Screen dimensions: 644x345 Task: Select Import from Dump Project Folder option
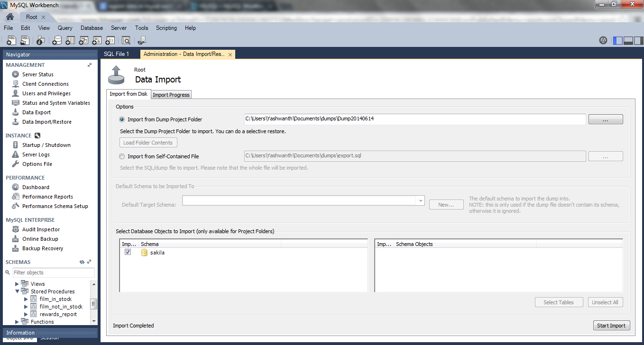(122, 119)
